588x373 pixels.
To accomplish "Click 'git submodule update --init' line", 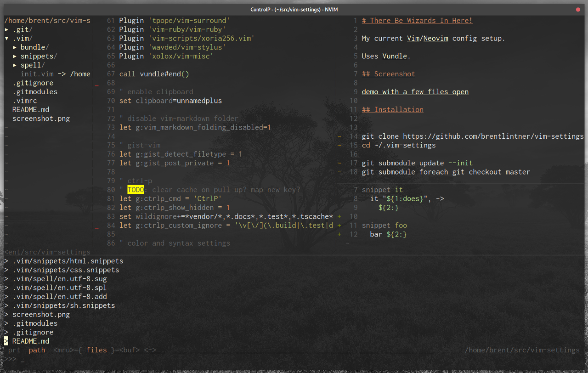I will (x=417, y=163).
